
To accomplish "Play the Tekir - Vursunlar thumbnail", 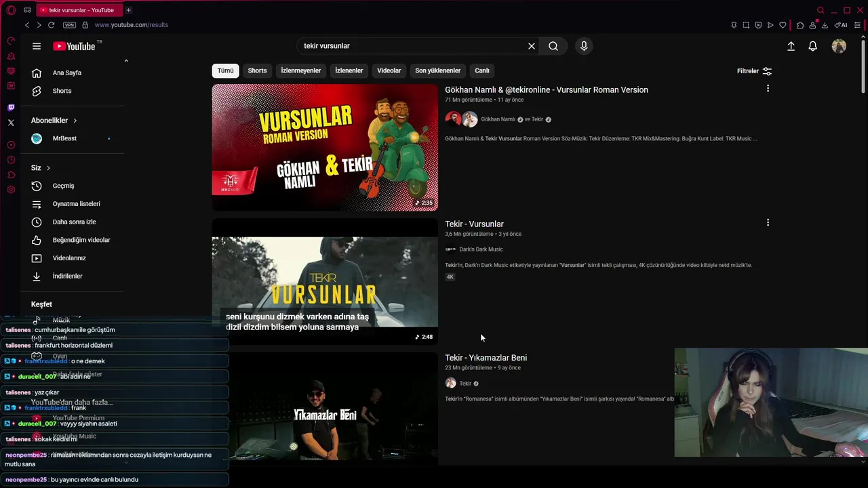I will [x=325, y=281].
